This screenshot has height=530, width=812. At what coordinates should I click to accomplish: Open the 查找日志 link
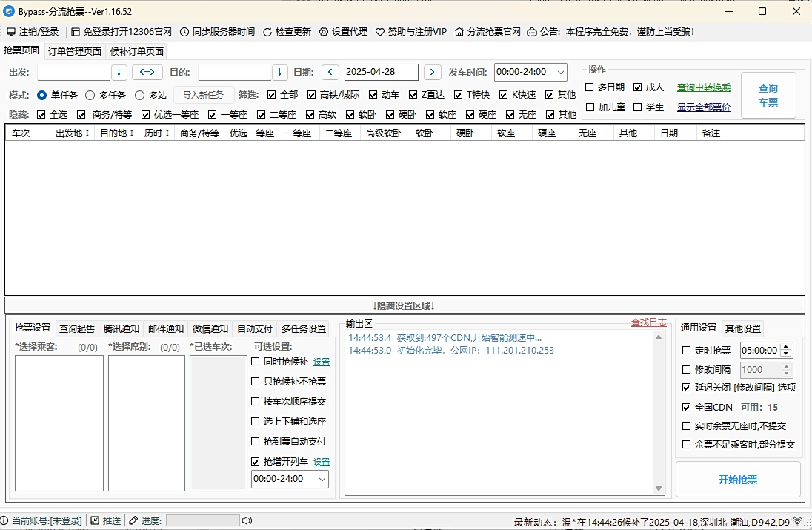click(648, 322)
